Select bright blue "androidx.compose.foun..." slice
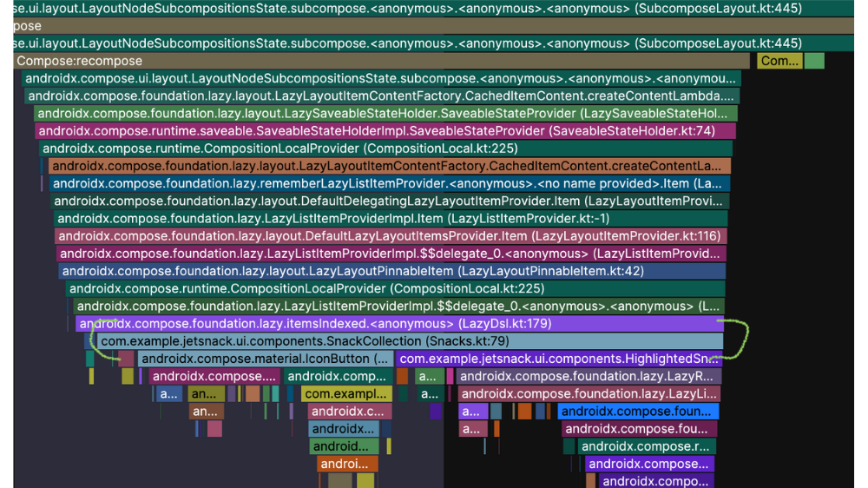This screenshot has height=488, width=868. [638, 412]
